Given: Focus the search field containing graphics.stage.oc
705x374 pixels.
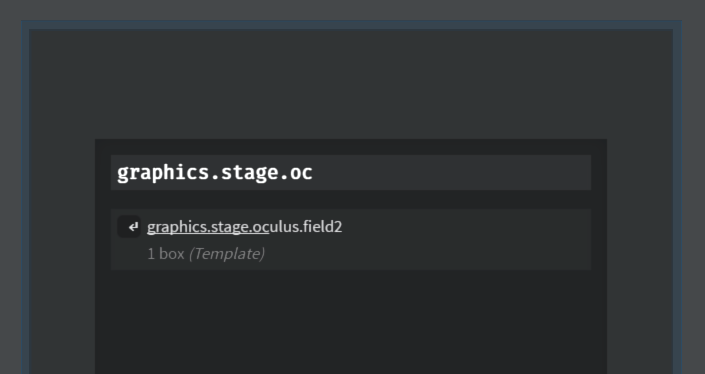Looking at the screenshot, I should pos(351,173).
